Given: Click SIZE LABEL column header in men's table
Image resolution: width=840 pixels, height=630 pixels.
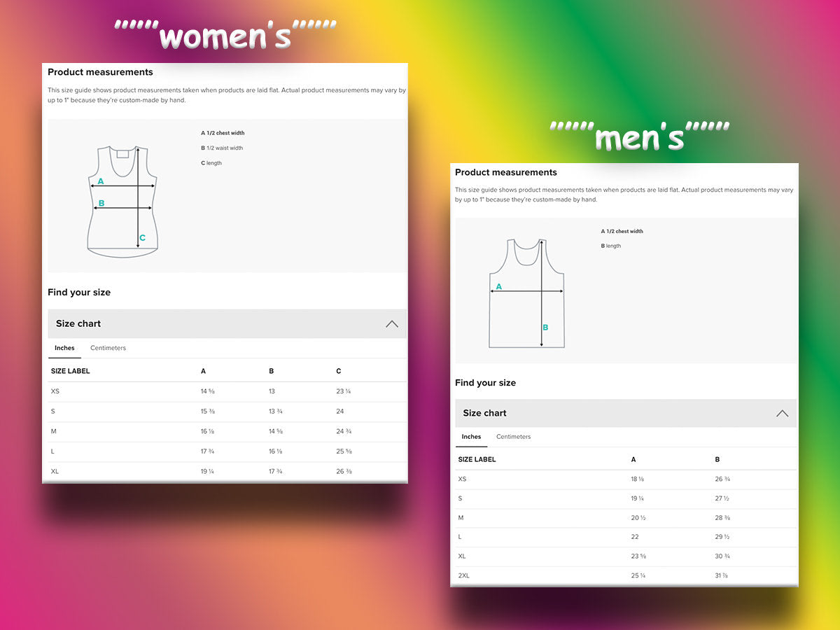Looking at the screenshot, I should coord(477,460).
